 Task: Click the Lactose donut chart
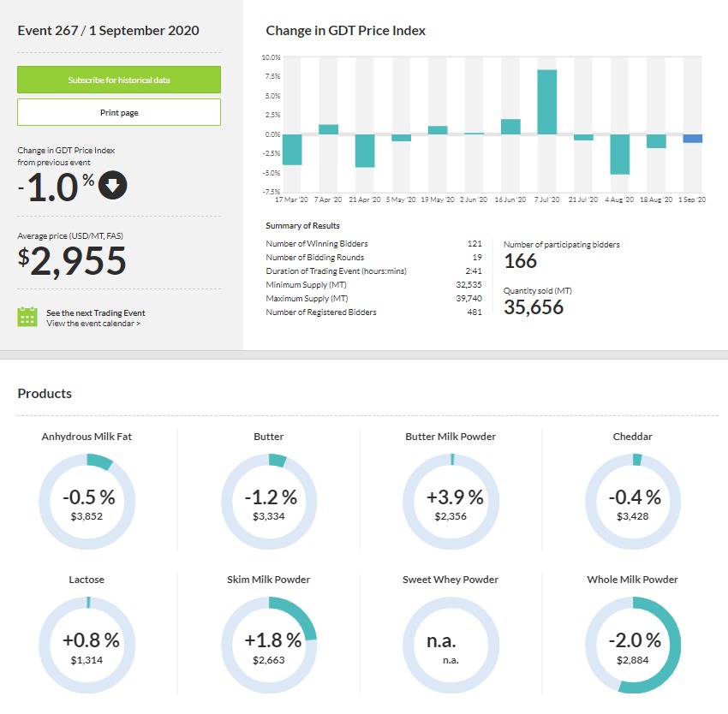click(87, 645)
